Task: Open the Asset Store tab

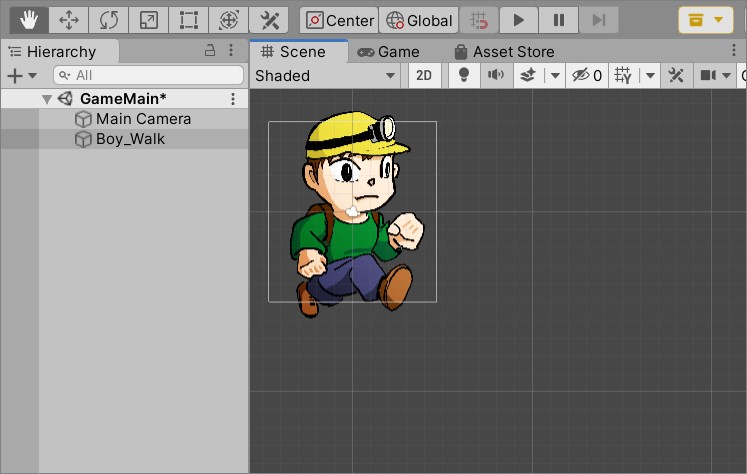Action: (x=504, y=52)
